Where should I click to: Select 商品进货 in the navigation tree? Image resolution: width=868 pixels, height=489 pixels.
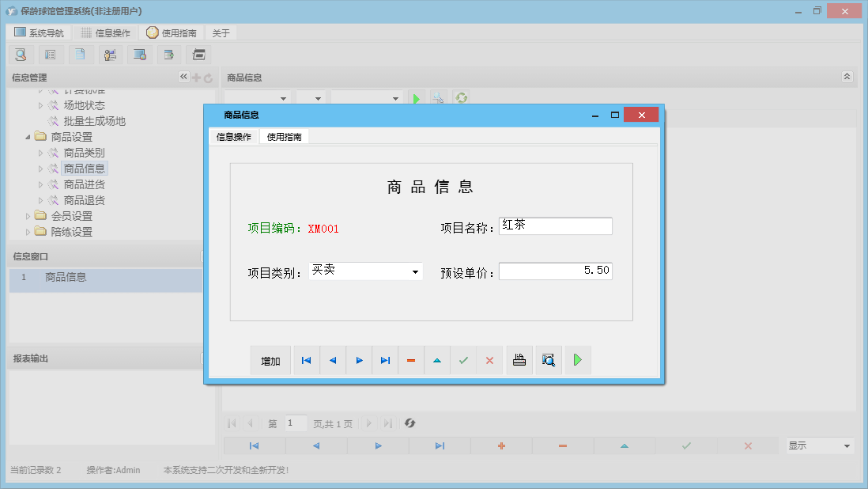(85, 184)
